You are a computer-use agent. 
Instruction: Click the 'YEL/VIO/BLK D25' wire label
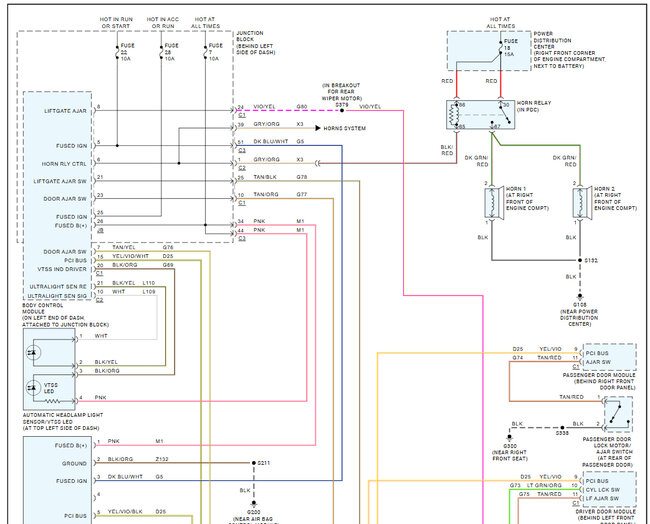[137, 512]
